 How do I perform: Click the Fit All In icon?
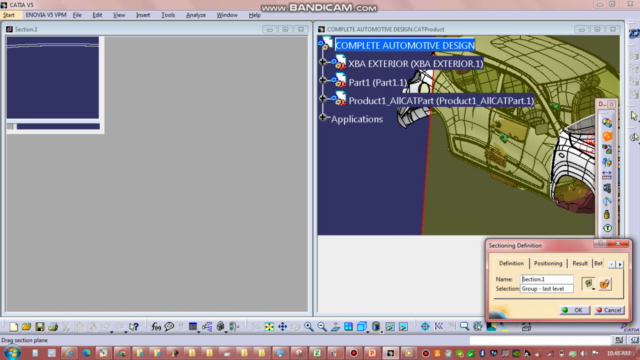coord(269,327)
